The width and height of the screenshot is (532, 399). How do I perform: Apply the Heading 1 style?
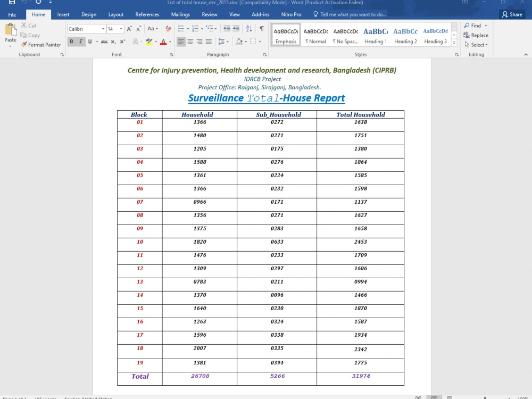pos(376,35)
